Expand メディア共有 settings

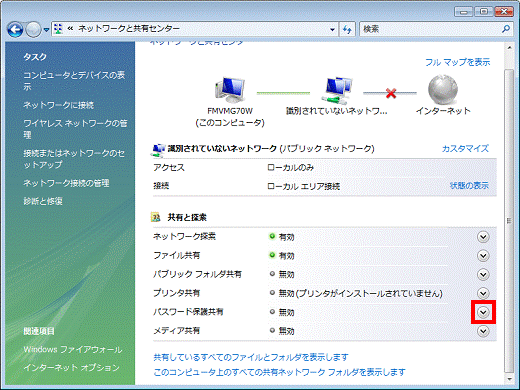pyautogui.click(x=483, y=331)
